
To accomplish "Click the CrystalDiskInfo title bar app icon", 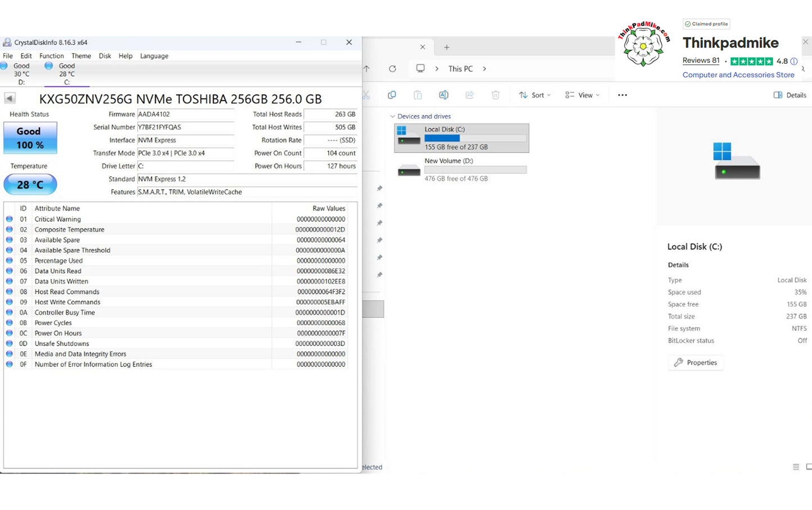I will click(x=7, y=43).
